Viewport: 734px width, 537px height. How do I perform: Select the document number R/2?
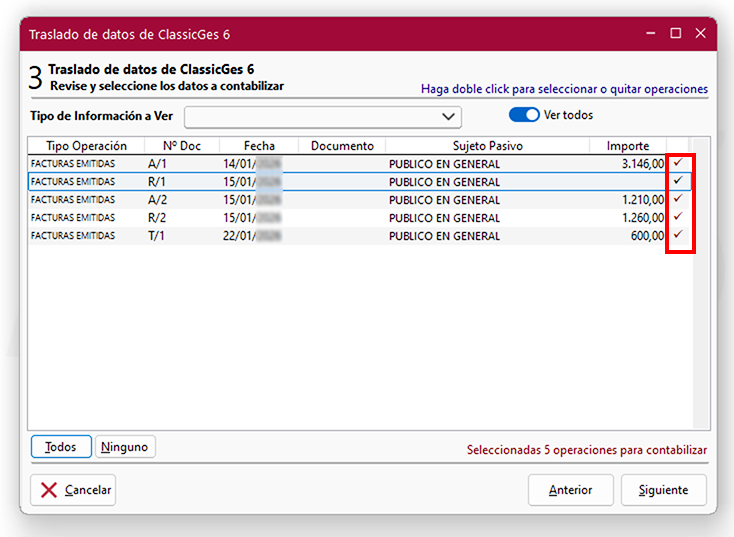click(157, 218)
